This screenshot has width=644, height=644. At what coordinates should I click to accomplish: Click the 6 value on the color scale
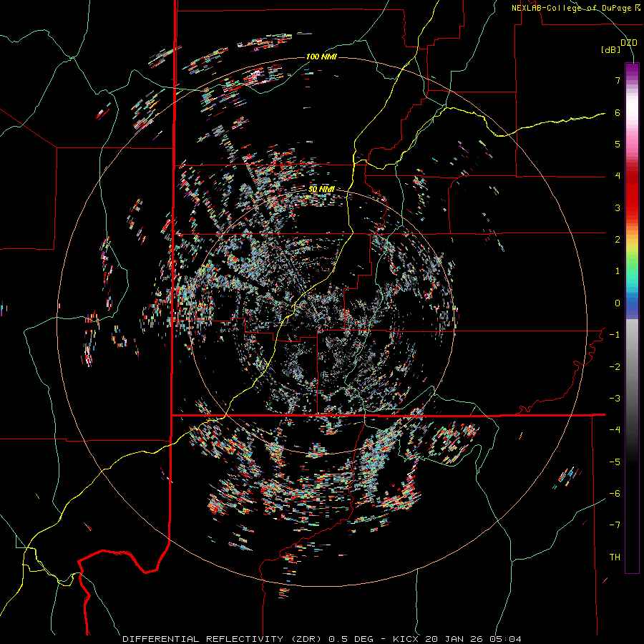618,112
